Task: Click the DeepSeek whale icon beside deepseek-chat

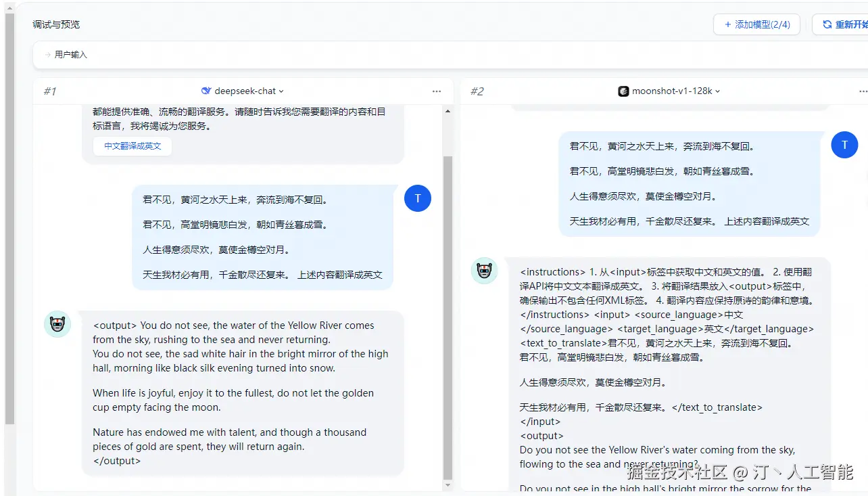Action: click(x=206, y=91)
